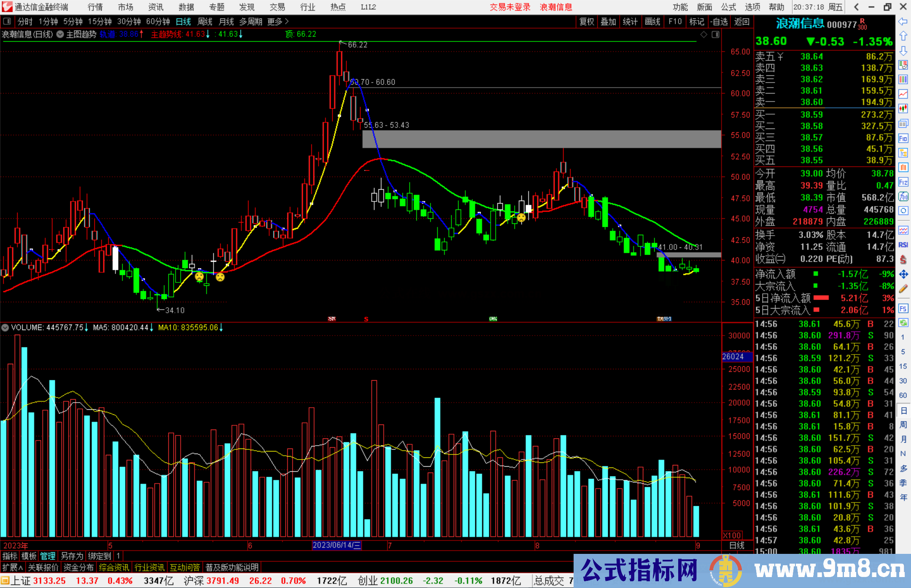
Task: Select 30-minute period in right sidebar
Action: tap(903, 381)
